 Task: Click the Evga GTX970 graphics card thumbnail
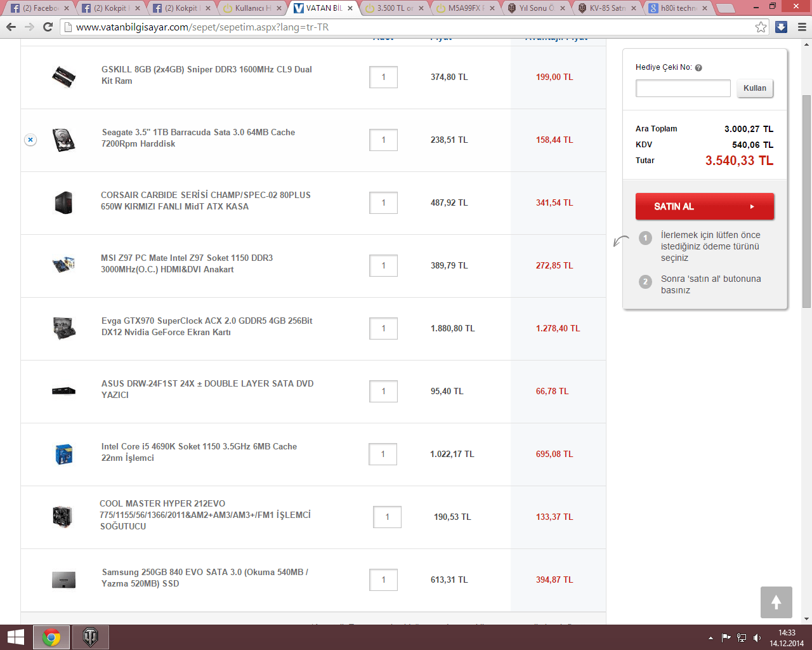(64, 328)
